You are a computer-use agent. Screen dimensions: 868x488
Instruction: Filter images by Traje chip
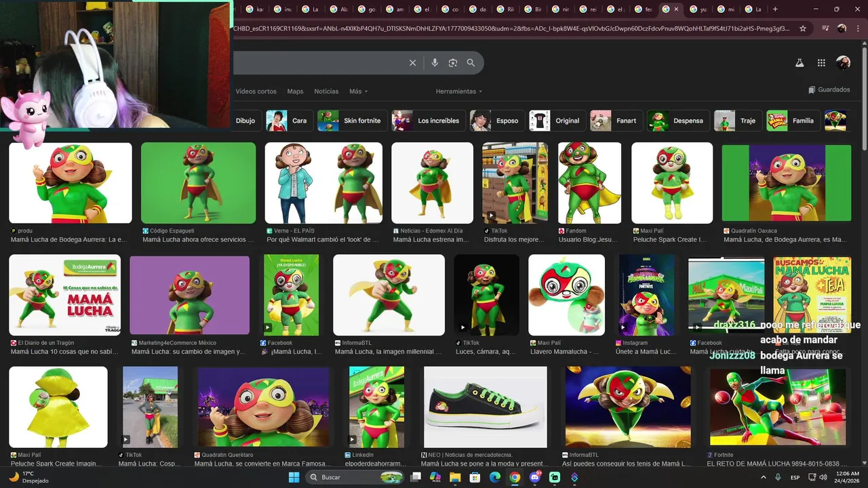tap(738, 121)
